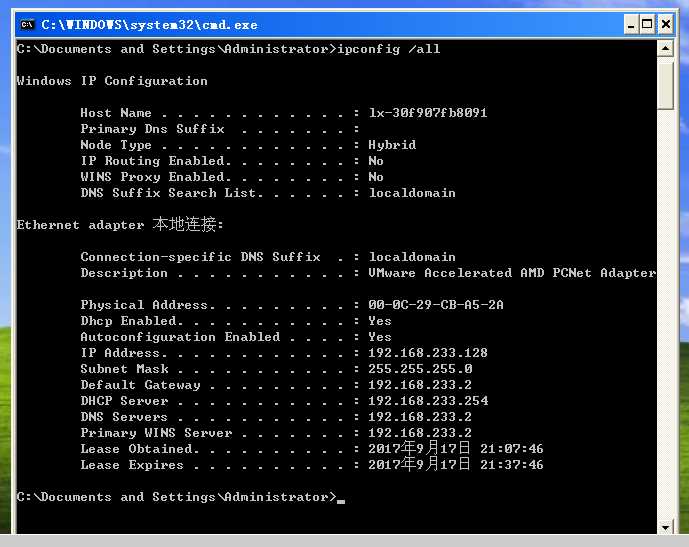Click the cmd.exe title bar text
The width and height of the screenshot is (689, 547).
pos(148,24)
